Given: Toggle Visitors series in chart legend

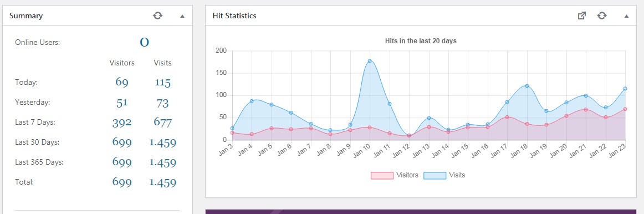Looking at the screenshot, I should pos(394,175).
